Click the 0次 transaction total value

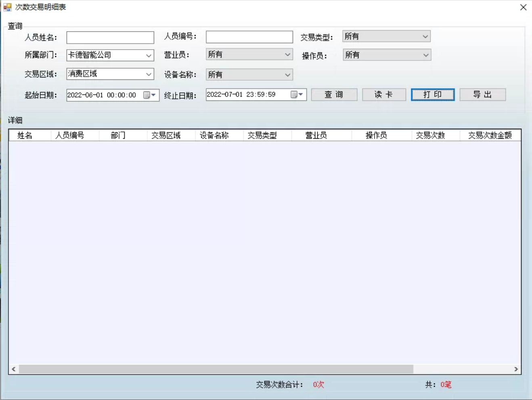click(318, 385)
